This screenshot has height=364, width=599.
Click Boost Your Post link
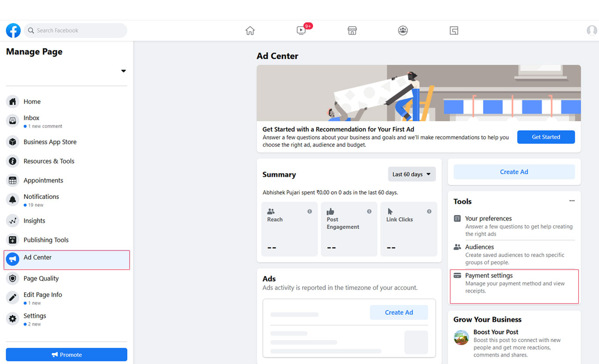click(496, 332)
